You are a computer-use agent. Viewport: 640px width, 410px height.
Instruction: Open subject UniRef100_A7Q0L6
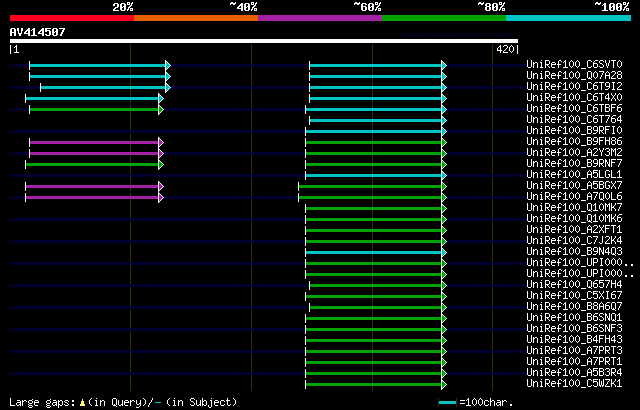[x=574, y=197]
